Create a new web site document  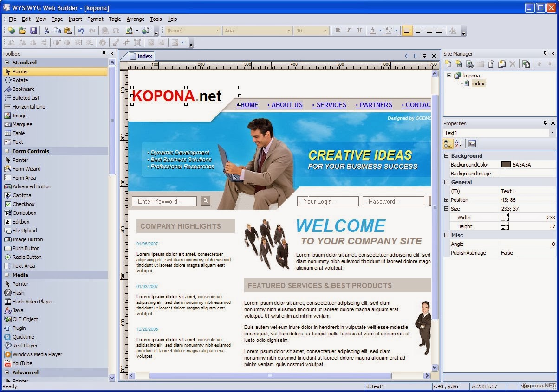pyautogui.click(x=12, y=31)
